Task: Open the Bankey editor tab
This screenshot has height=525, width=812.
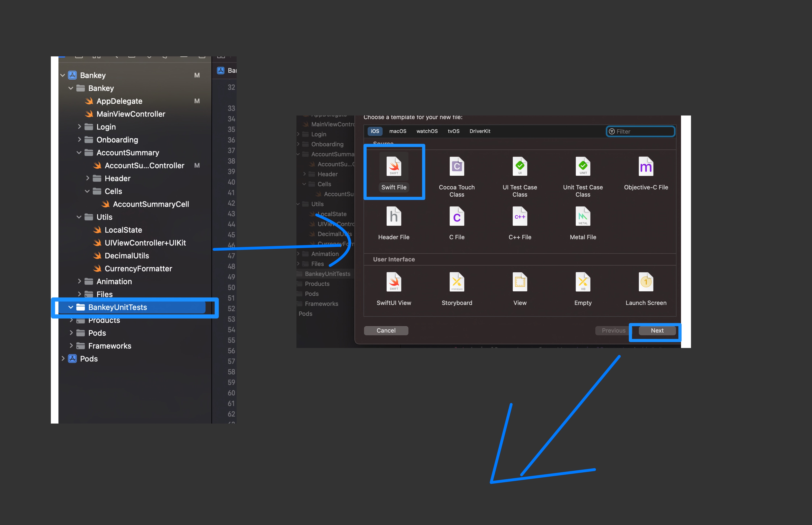Action: [x=227, y=71]
